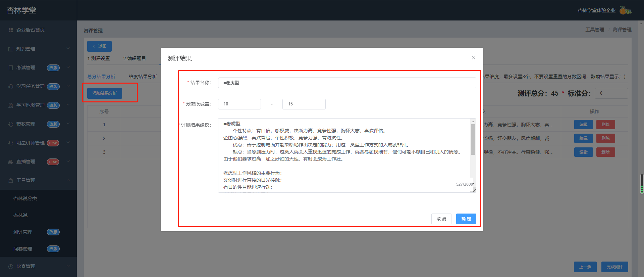Image resolution: width=644 pixels, height=277 pixels.
Task: Click the 添加结果分析 button
Action: click(105, 93)
